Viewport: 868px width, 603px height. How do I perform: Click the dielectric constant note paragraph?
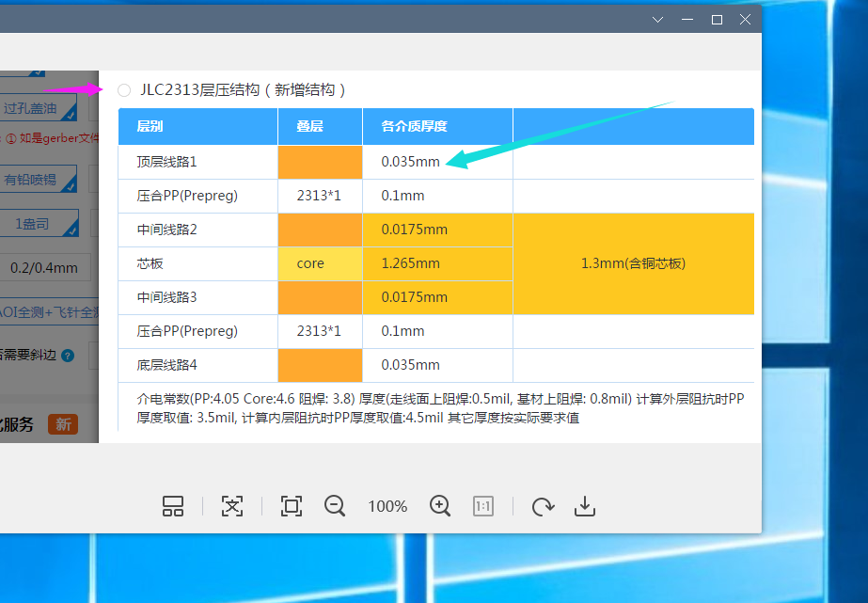coord(440,408)
